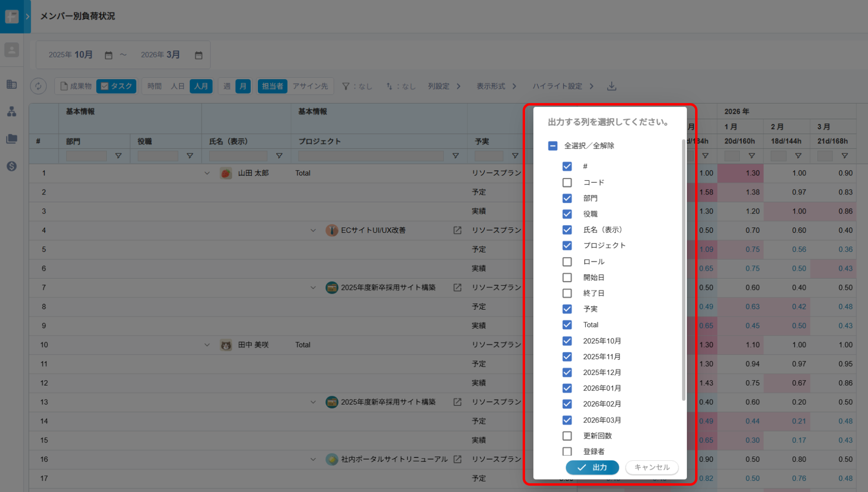Viewport: 868px width, 492px height.
Task: Collapse the ECサイトUI/UX改善 project row
Action: 313,230
